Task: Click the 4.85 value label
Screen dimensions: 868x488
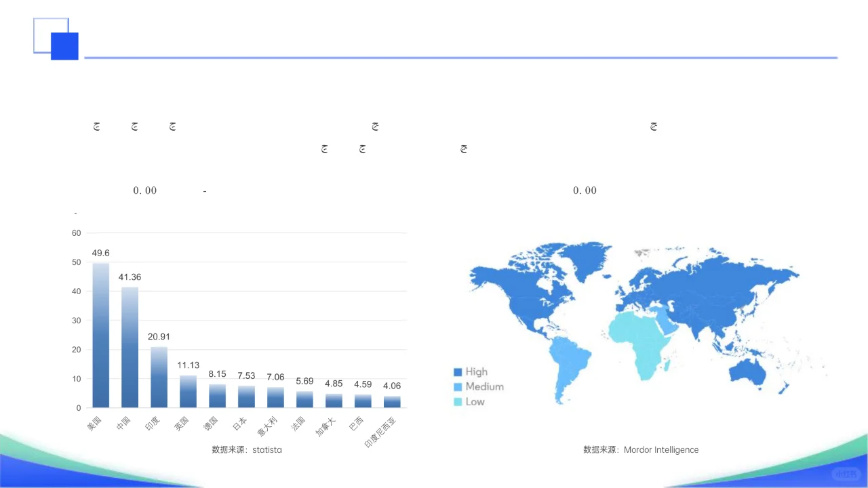Action: pos(334,384)
